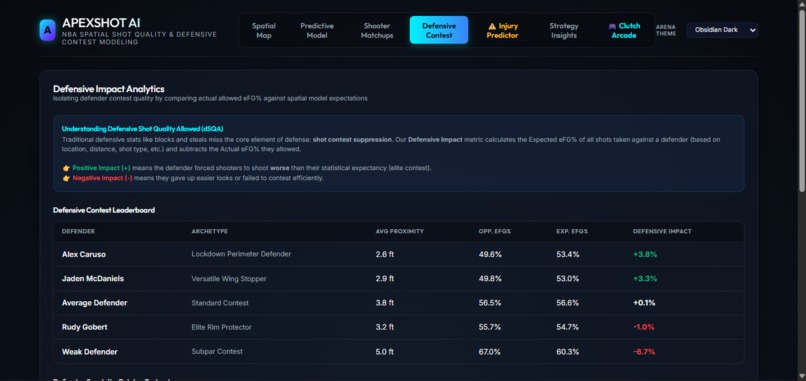806x381 pixels.
Task: Open the Injury Predictor tab
Action: (x=502, y=30)
